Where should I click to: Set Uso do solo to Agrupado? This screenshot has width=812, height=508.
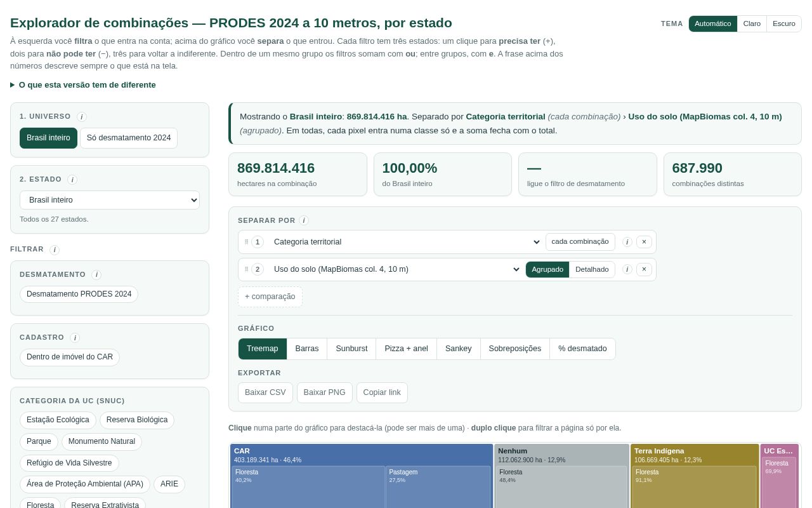tap(547, 269)
